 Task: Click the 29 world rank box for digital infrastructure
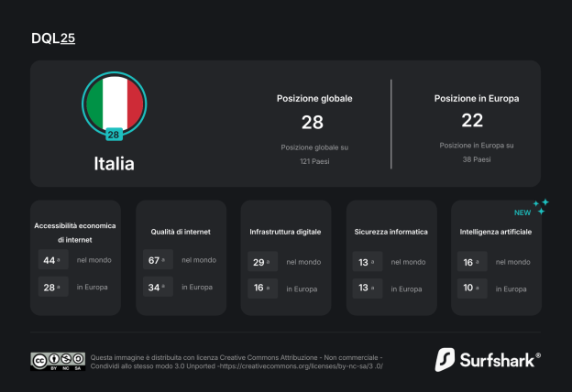[x=262, y=262]
